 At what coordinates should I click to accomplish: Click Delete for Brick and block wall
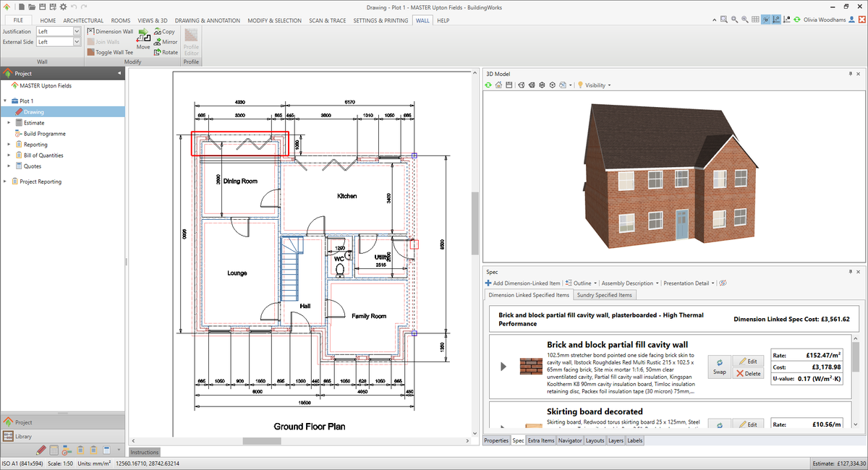click(x=749, y=373)
